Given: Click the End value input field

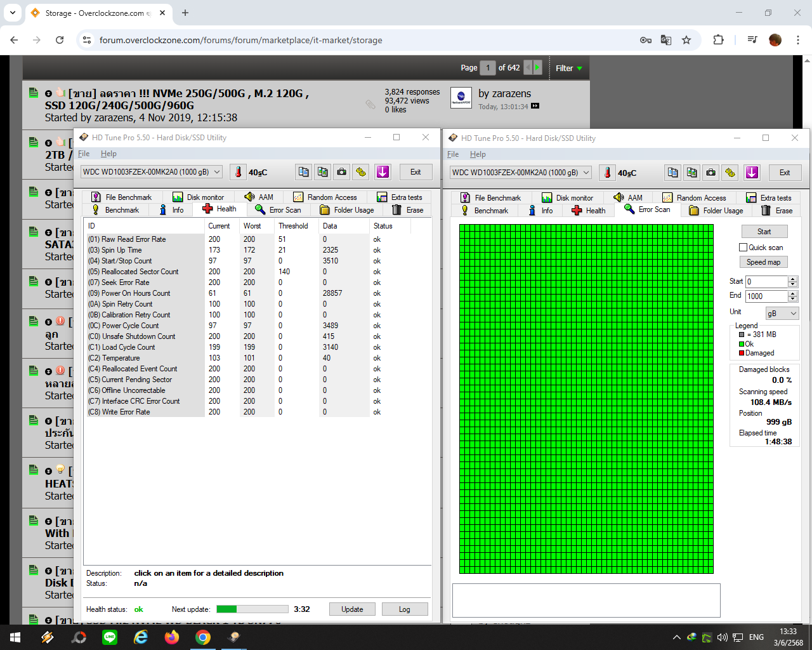Looking at the screenshot, I should click(x=766, y=296).
